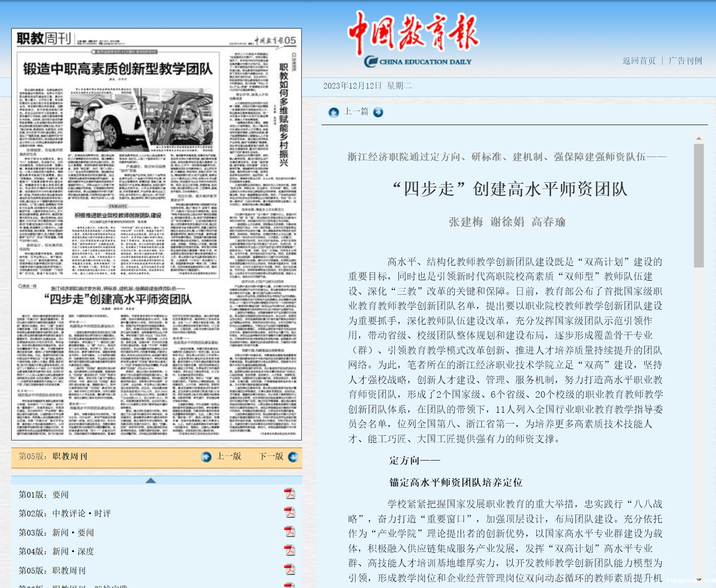The image size is (716, 588).
Task: Open 第01版：要闻 in page list
Action: coord(44,495)
